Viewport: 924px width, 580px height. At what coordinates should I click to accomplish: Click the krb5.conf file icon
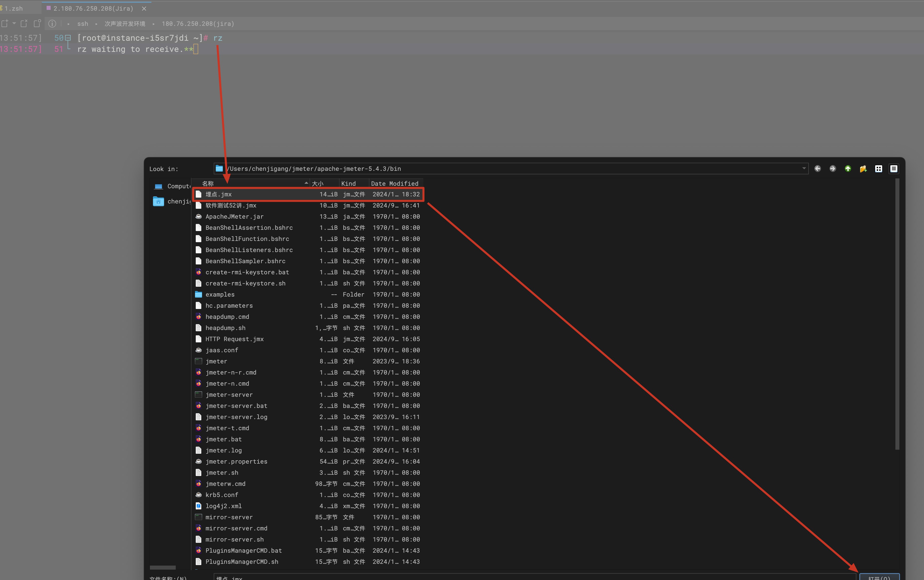click(x=198, y=495)
